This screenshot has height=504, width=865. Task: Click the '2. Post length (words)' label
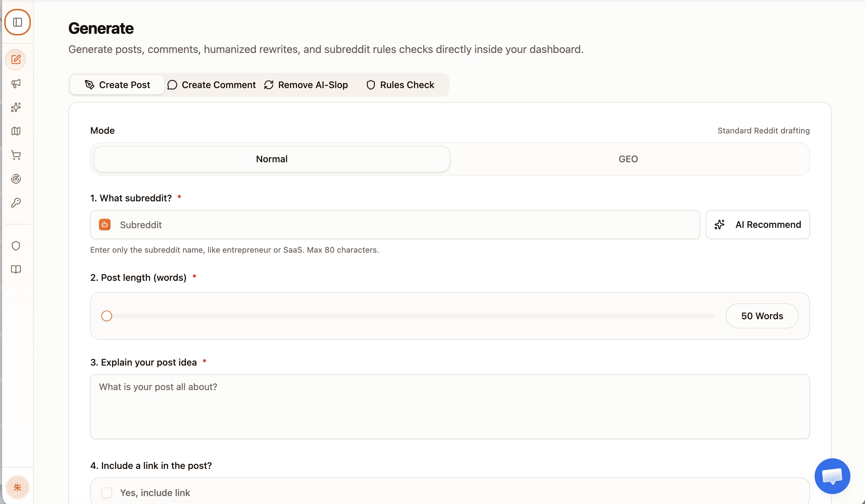(x=138, y=277)
